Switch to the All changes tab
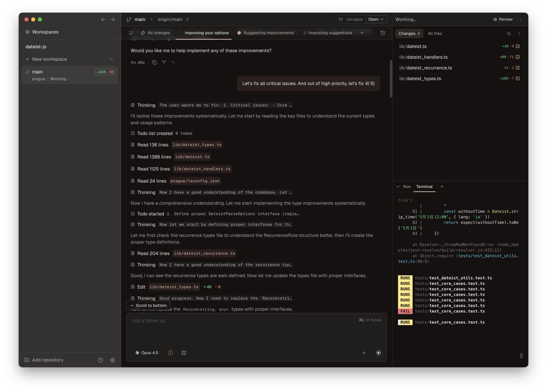 point(155,33)
